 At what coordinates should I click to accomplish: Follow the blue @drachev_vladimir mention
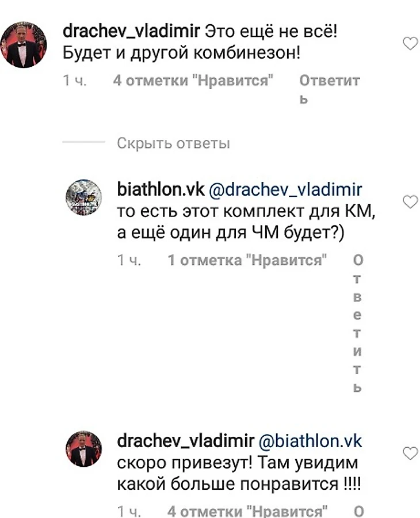click(x=285, y=189)
